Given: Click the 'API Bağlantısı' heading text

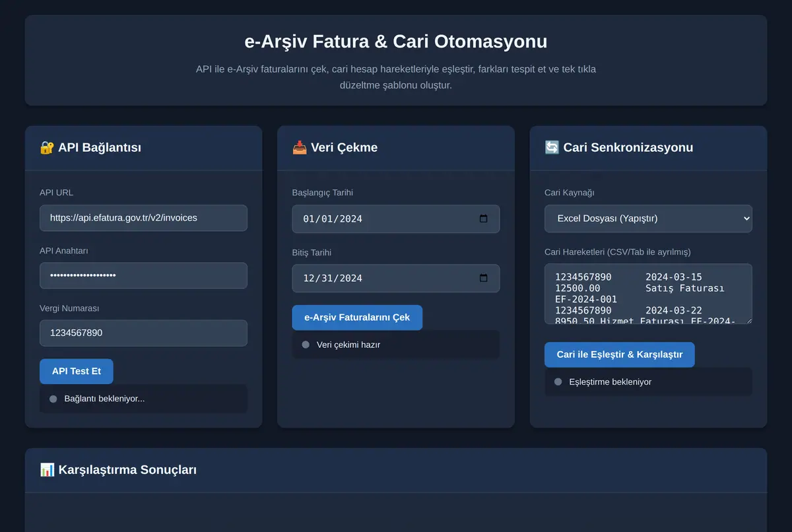Looking at the screenshot, I should pyautogui.click(x=100, y=147).
